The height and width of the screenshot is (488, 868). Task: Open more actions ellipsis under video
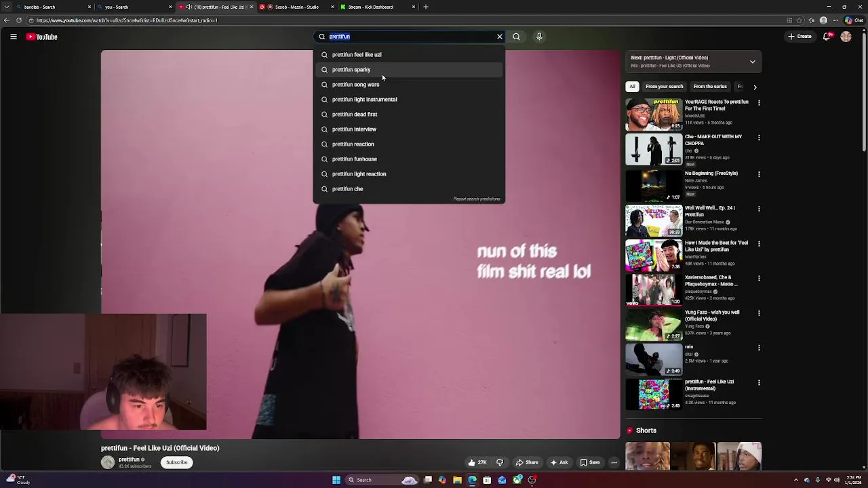click(x=614, y=462)
